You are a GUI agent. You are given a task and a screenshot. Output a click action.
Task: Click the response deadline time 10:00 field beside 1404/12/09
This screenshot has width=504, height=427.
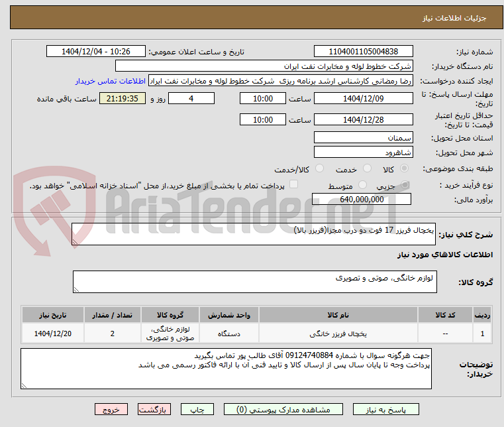pyautogui.click(x=263, y=99)
